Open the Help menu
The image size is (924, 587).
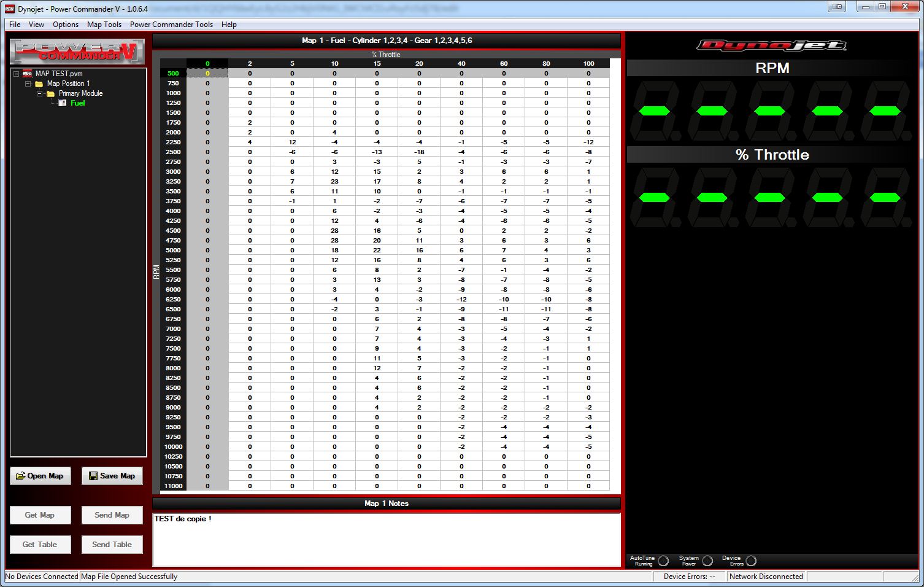tap(229, 25)
